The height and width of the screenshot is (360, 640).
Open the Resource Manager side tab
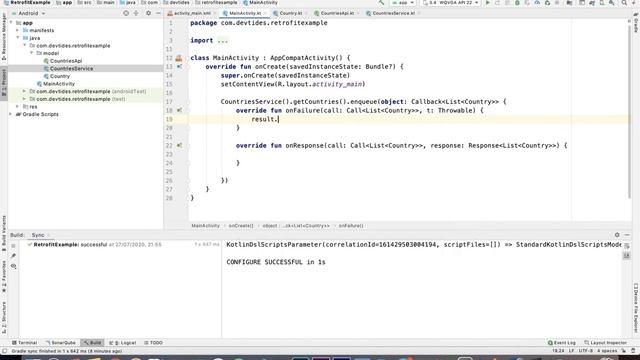pos(4,37)
